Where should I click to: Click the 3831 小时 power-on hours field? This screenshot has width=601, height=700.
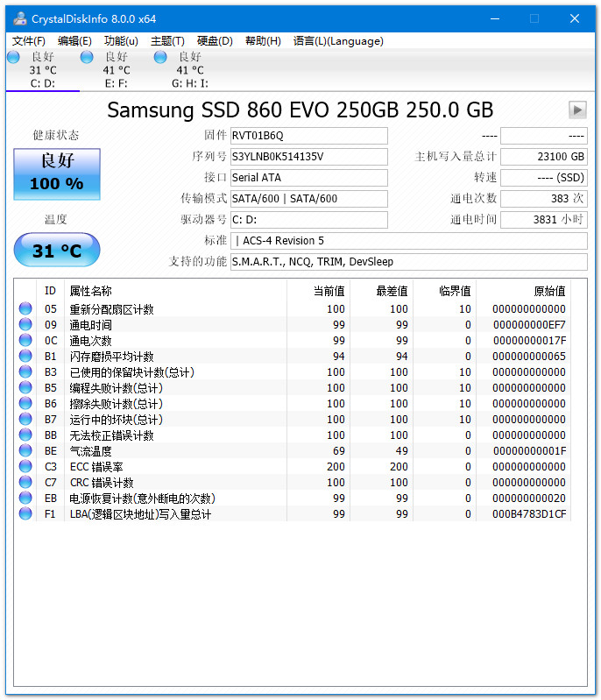tap(544, 220)
